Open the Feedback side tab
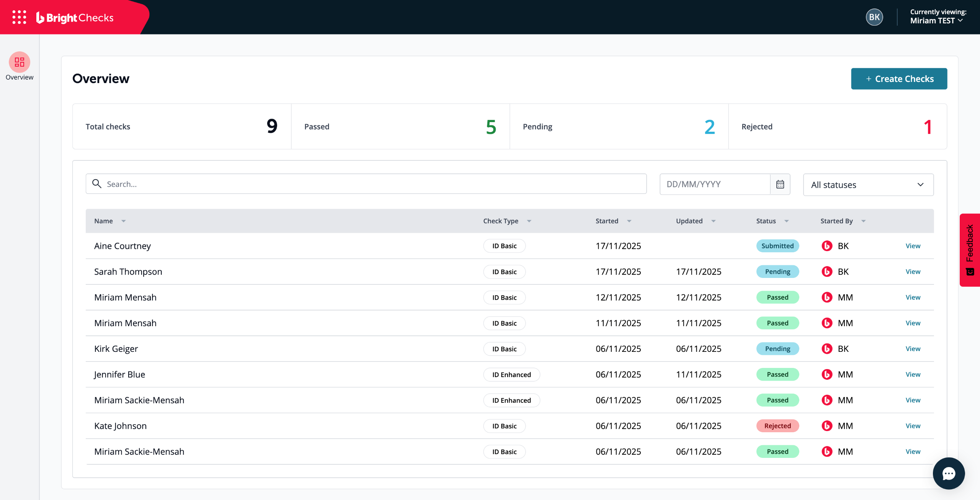 pos(970,250)
